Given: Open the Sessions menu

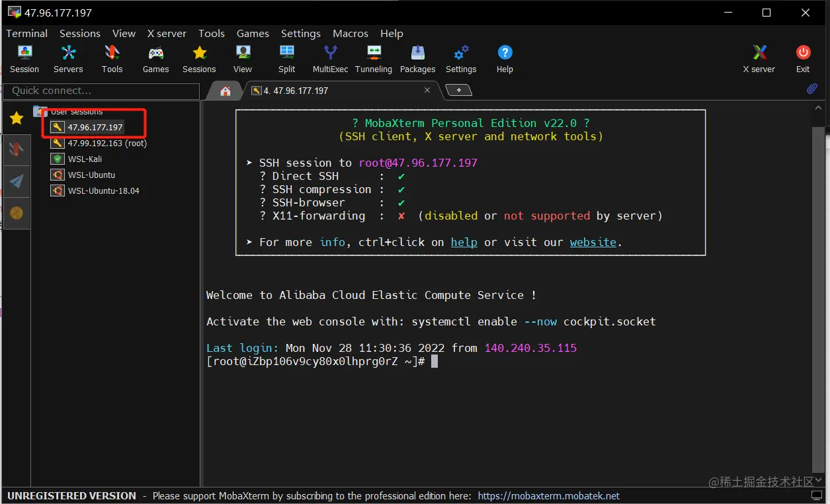Looking at the screenshot, I should point(80,33).
